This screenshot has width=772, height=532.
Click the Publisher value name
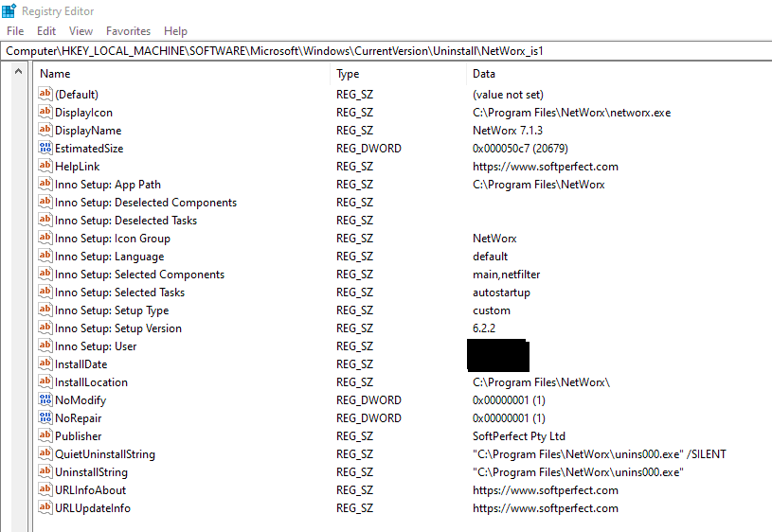pos(79,436)
